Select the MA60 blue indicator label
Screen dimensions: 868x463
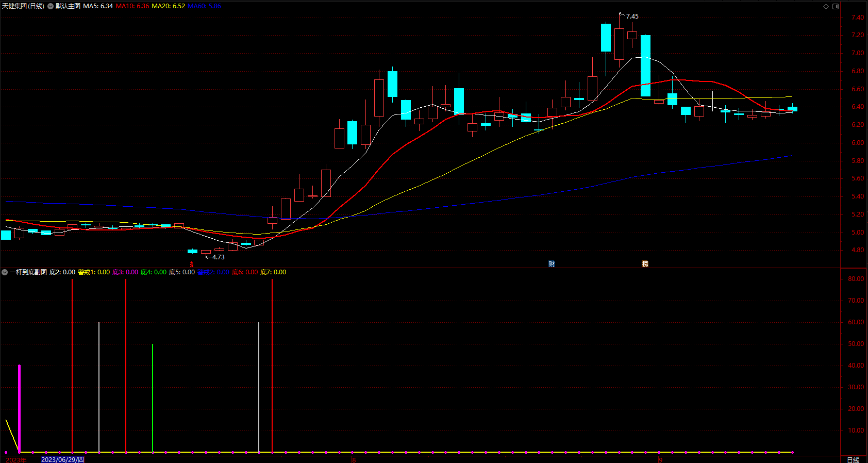[204, 6]
